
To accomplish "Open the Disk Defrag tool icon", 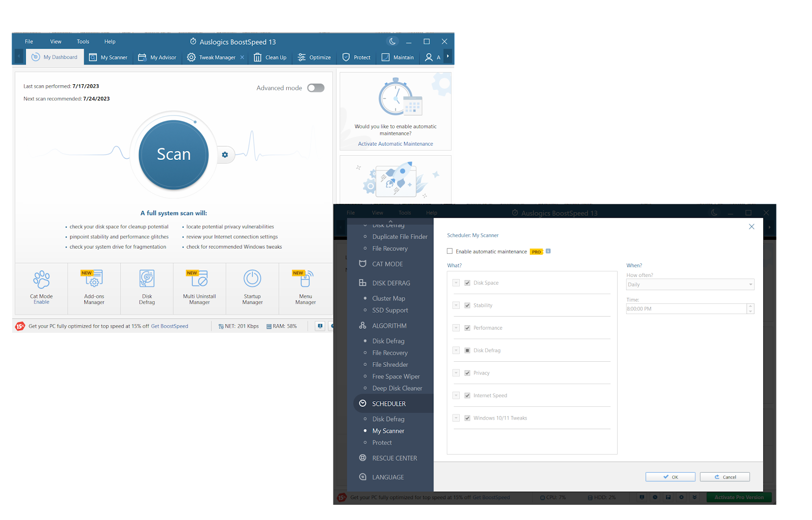I will pos(147,288).
